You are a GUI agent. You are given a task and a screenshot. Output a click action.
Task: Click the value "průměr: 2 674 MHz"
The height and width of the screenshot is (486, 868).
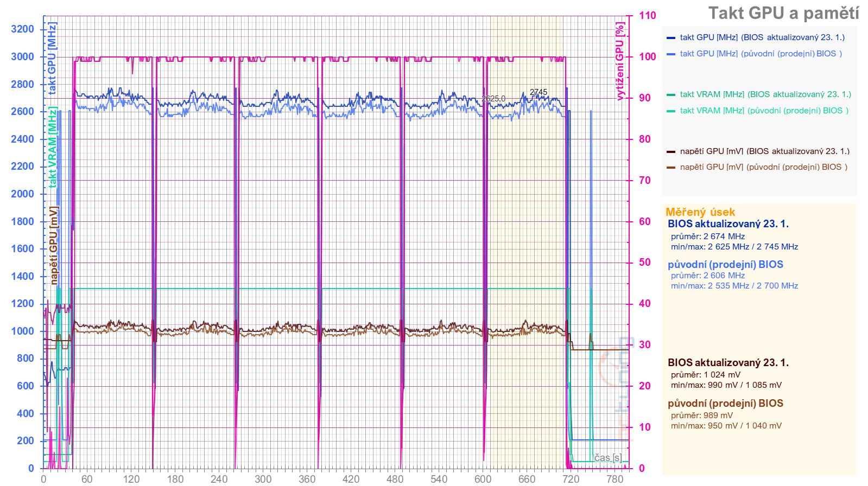tap(708, 236)
